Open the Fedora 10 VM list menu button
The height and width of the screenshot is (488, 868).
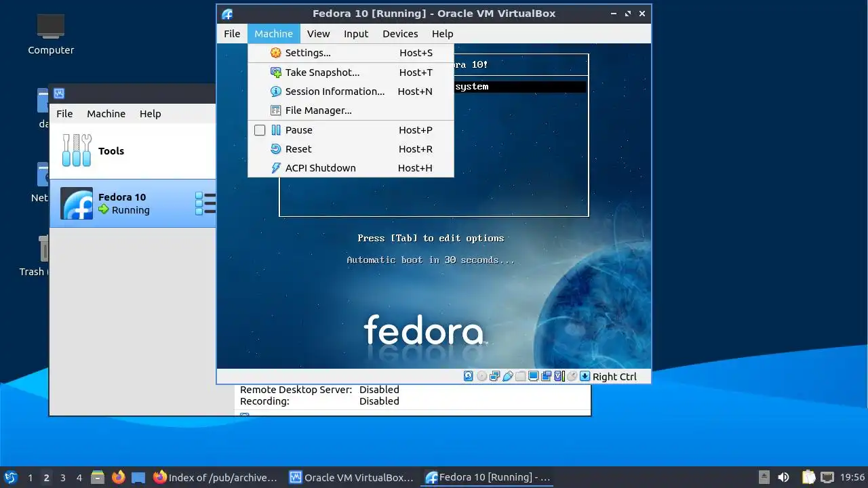pyautogui.click(x=205, y=203)
